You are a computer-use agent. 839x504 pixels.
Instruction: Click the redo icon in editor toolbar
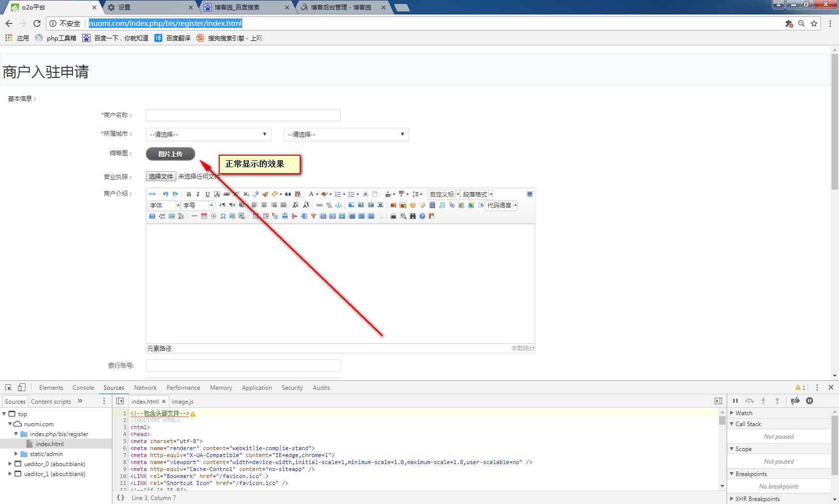tap(175, 194)
